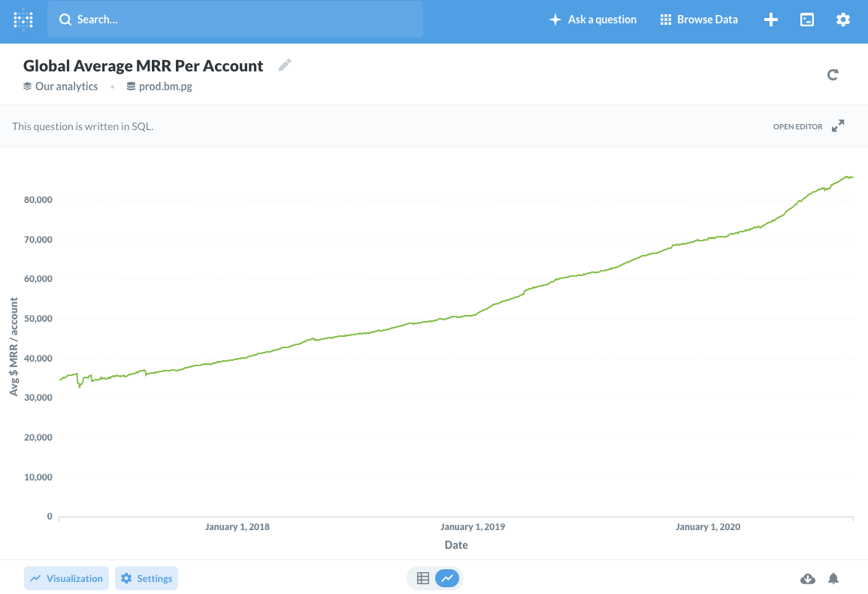This screenshot has width=868, height=594.
Task: Choose Ask a question from the header
Action: 593,19
